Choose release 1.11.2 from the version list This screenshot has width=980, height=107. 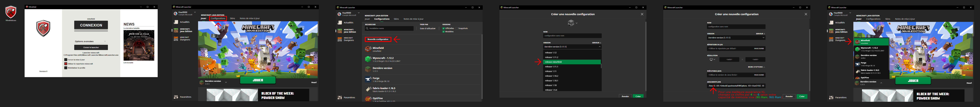[572, 57]
